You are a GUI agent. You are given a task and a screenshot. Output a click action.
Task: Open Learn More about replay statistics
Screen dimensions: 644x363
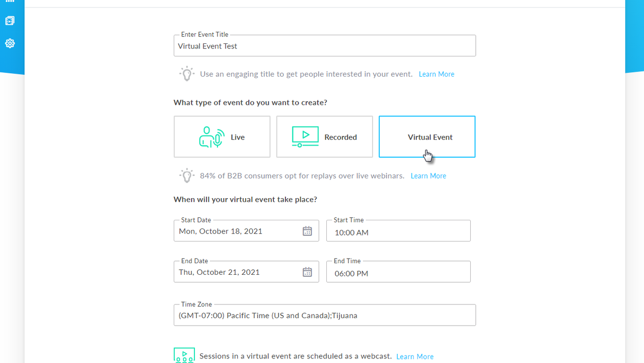click(428, 176)
